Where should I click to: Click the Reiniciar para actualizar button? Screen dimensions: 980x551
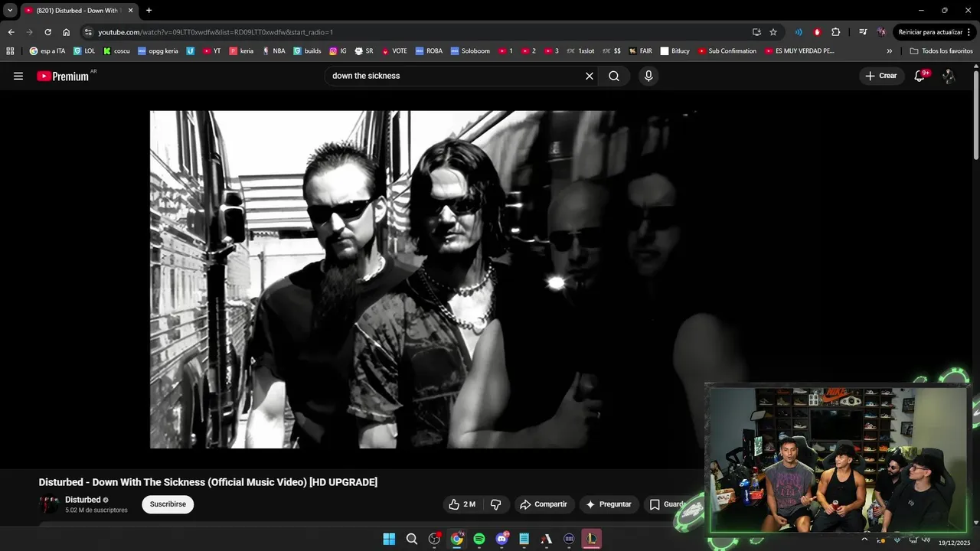(935, 32)
